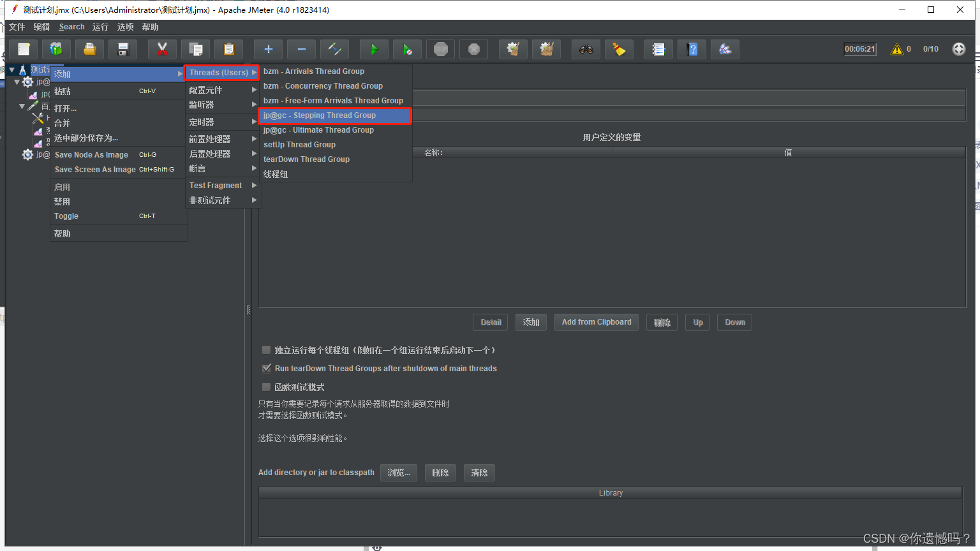
Task: Open the Search menu in the menu bar
Action: (x=71, y=27)
